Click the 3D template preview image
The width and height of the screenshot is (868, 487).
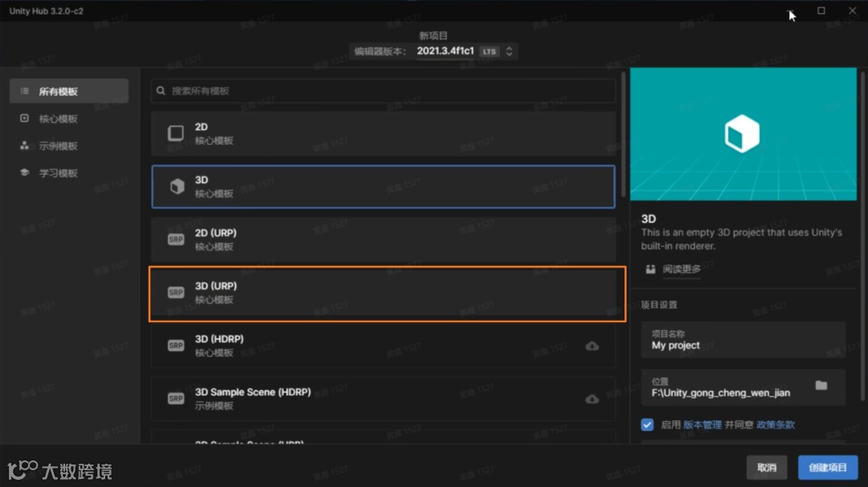pos(743,134)
